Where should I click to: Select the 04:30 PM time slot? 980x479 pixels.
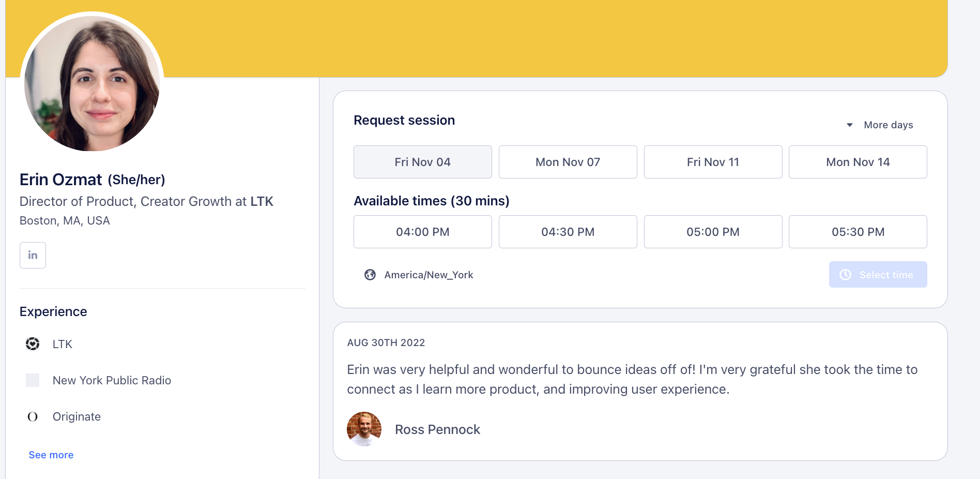pos(568,232)
